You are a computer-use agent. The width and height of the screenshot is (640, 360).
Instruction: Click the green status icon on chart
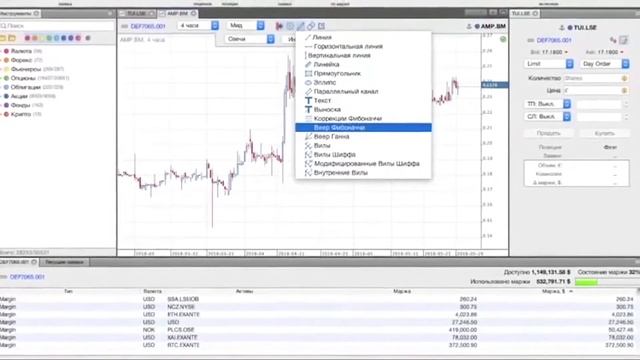503,39
